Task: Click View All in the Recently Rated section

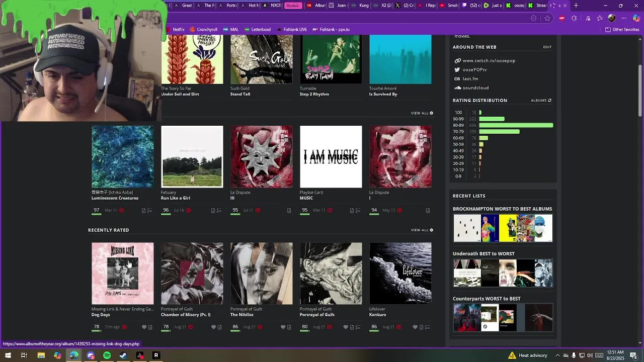Action: point(420,230)
